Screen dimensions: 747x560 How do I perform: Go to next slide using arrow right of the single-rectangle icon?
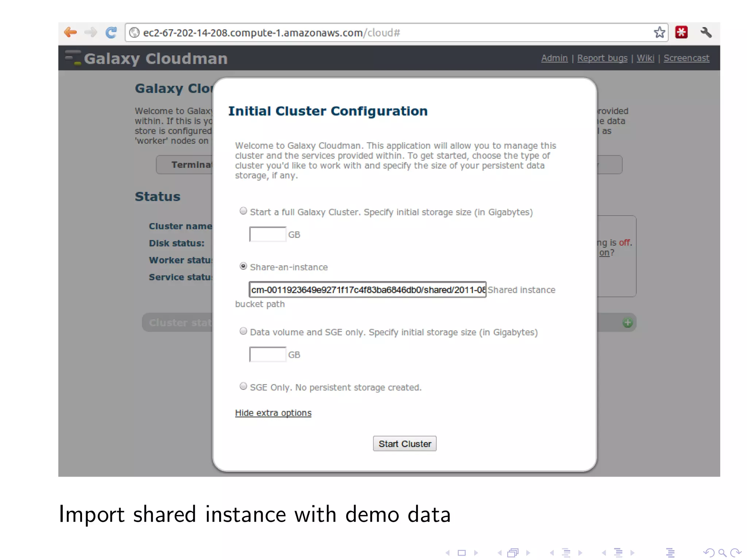point(476,553)
